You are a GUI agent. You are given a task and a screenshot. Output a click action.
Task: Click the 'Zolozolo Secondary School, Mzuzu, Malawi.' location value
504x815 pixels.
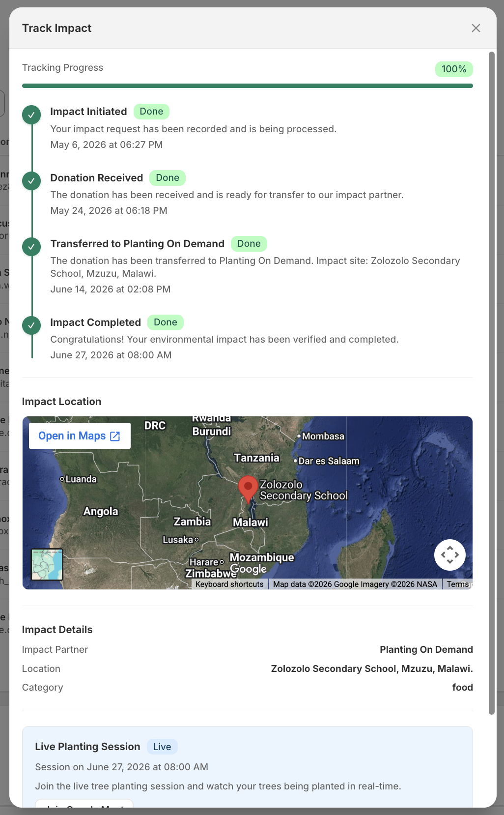pos(372,669)
